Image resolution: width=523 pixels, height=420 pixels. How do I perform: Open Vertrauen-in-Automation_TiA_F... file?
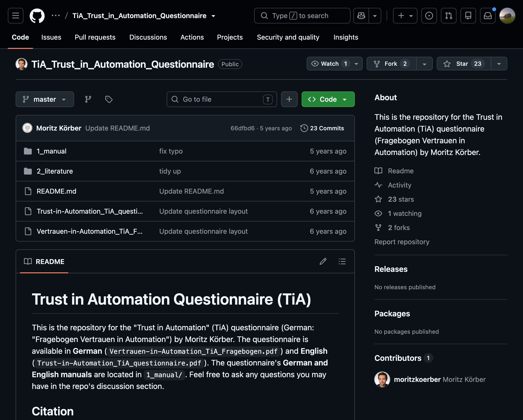click(x=89, y=231)
